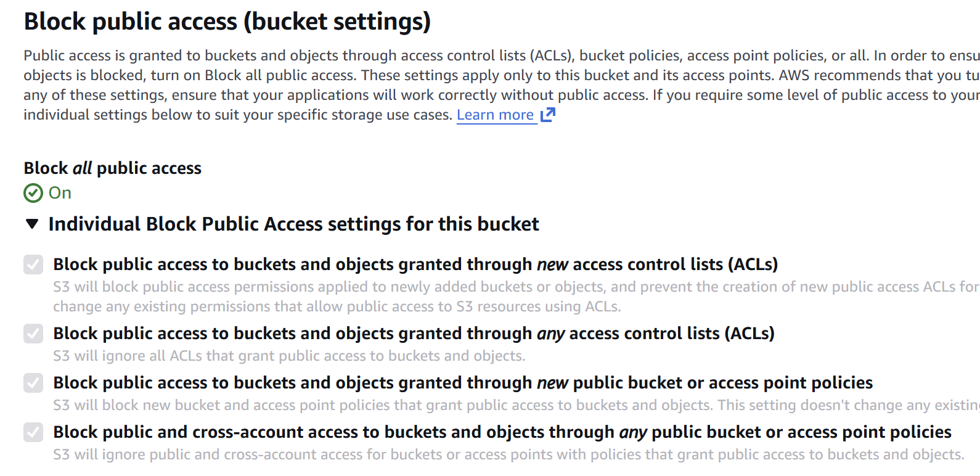Image resolution: width=980 pixels, height=476 pixels.
Task: Click the public and cross-account access label
Action: pos(502,432)
